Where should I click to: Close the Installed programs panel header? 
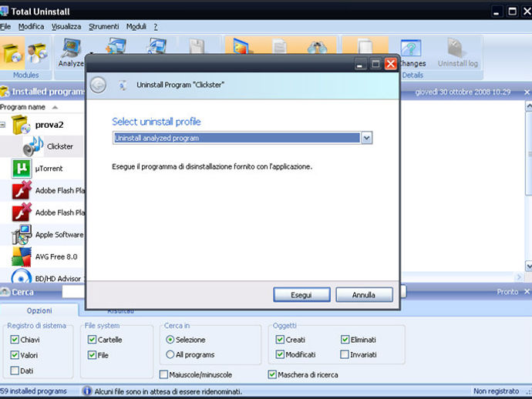tap(527, 92)
